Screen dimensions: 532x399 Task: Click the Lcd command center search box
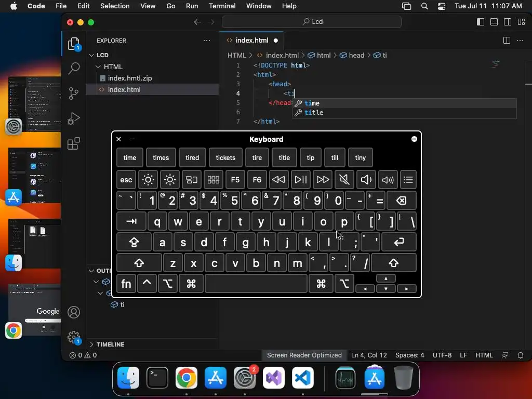point(312,22)
